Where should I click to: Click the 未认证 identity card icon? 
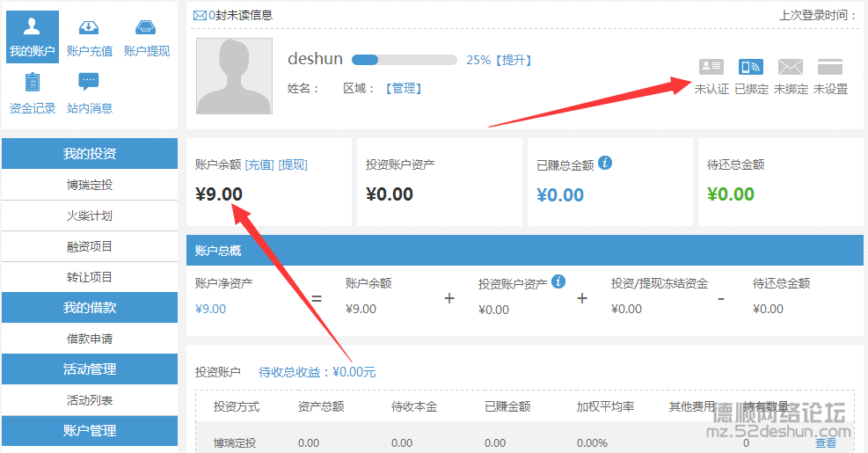711,67
